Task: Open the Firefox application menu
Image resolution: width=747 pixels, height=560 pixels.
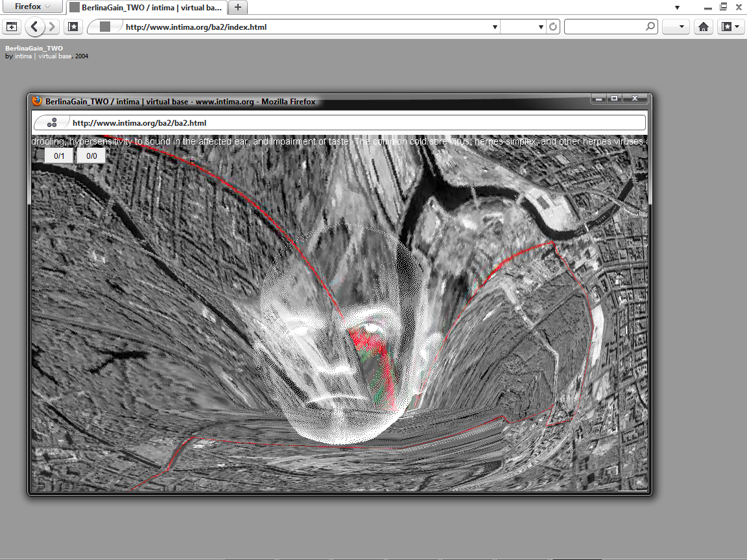Action: coord(32,7)
